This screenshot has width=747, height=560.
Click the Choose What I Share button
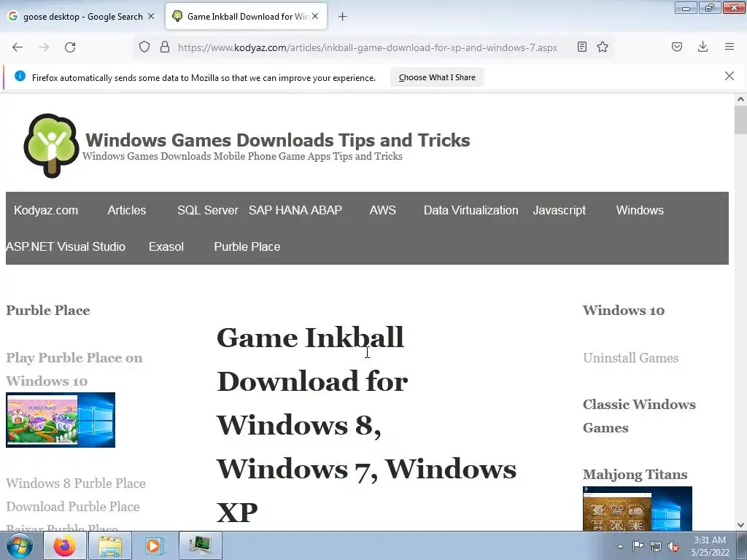pos(437,77)
